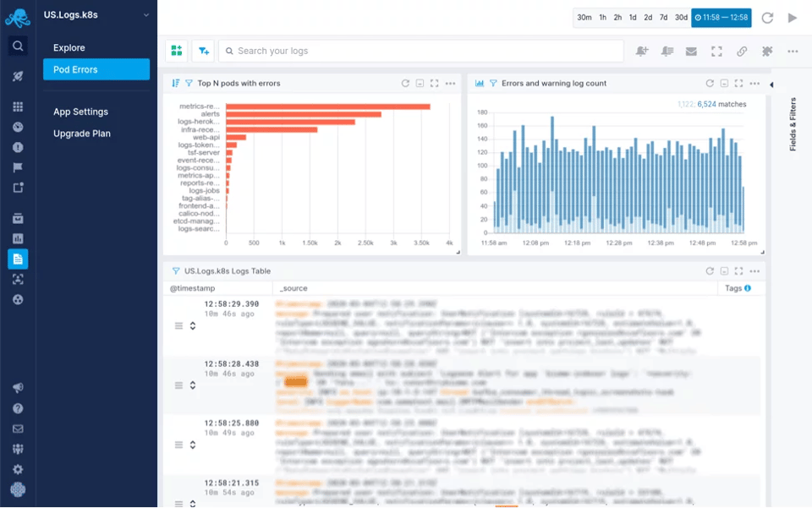Click the team members icon in sidebar
The image size is (812, 508).
pyautogui.click(x=18, y=449)
